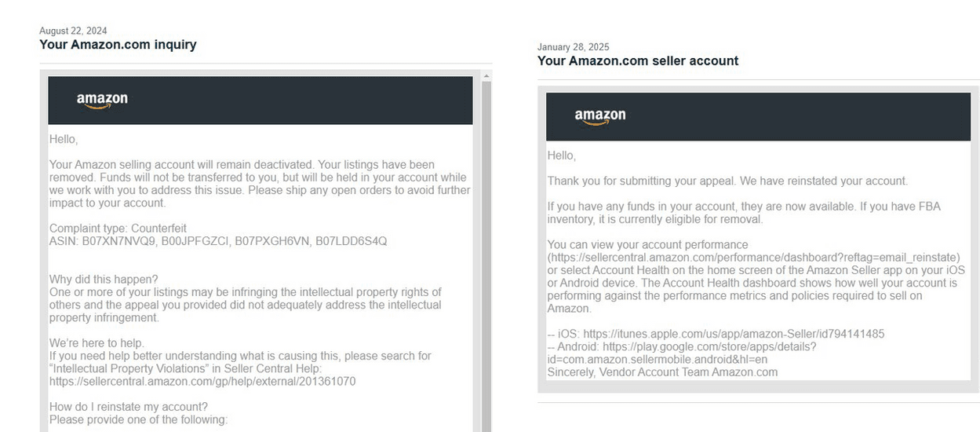980x432 pixels.
Task: Select the August 22, 2024 date label
Action: tap(73, 31)
